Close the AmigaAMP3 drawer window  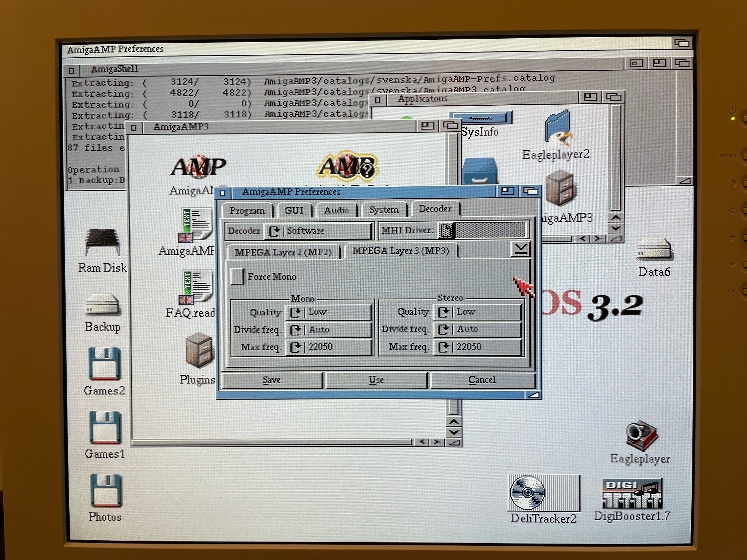pyautogui.click(x=134, y=128)
